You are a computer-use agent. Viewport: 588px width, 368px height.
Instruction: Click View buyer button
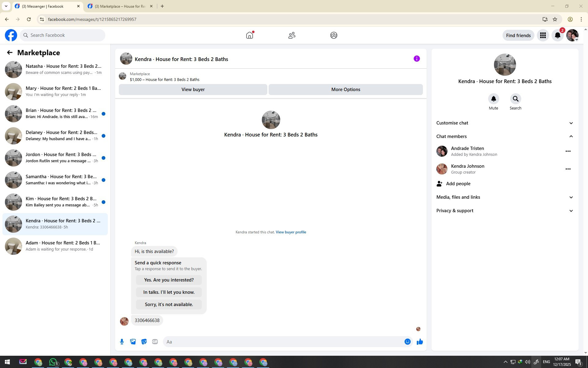pyautogui.click(x=193, y=90)
